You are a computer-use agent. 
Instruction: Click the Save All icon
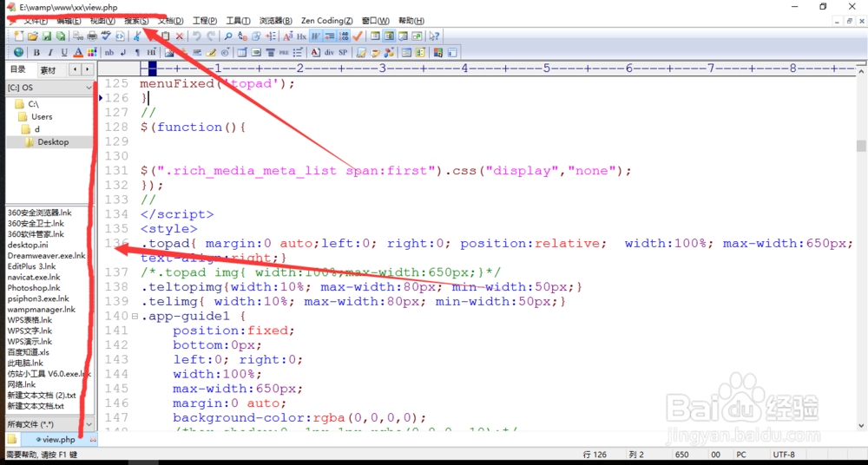click(61, 36)
